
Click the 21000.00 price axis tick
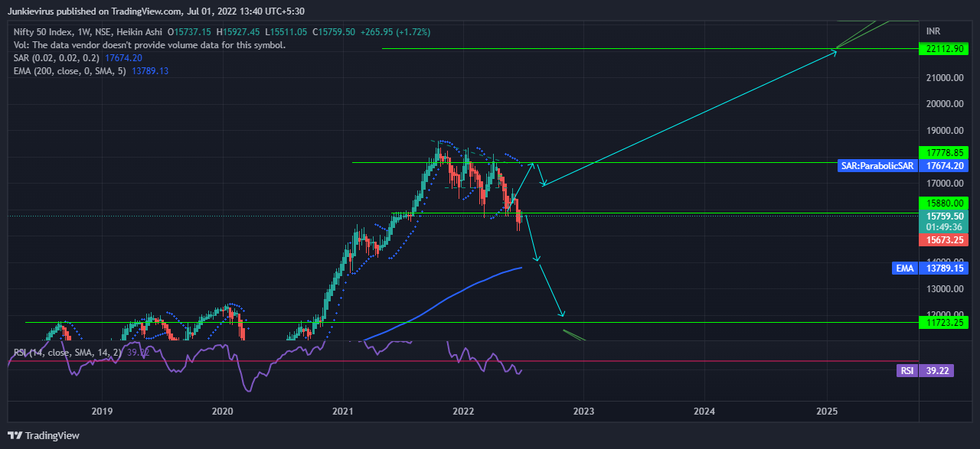[943, 78]
